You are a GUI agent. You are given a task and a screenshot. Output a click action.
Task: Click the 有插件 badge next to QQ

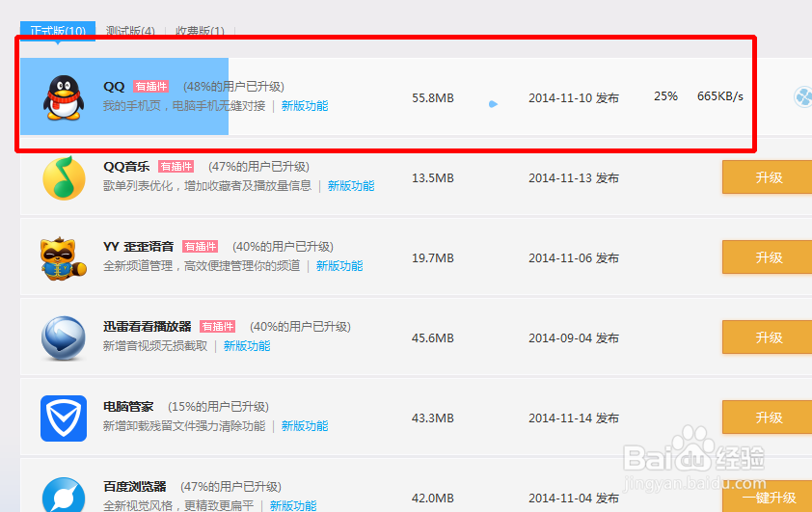tap(150, 87)
